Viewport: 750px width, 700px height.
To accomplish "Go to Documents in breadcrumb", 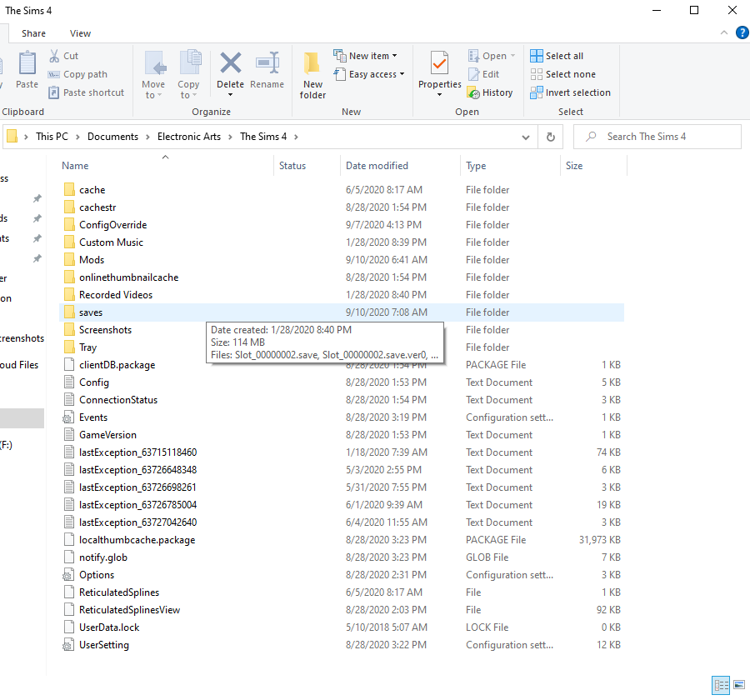I will coord(112,137).
